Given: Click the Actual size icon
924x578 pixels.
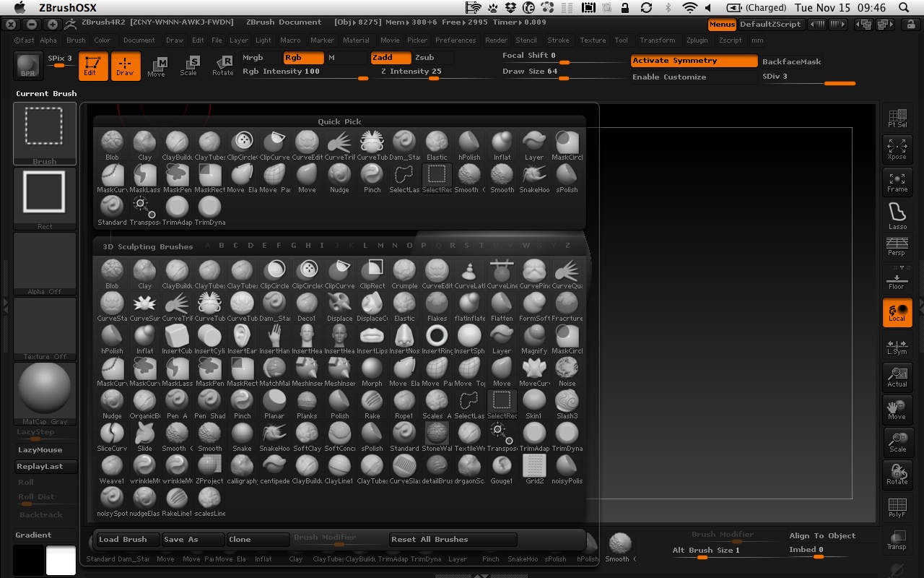Looking at the screenshot, I should 897,377.
